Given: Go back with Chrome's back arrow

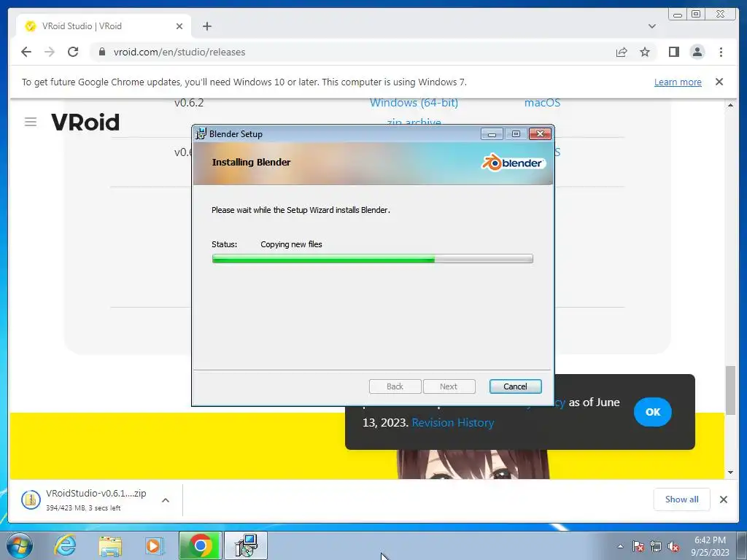Looking at the screenshot, I should (x=26, y=52).
